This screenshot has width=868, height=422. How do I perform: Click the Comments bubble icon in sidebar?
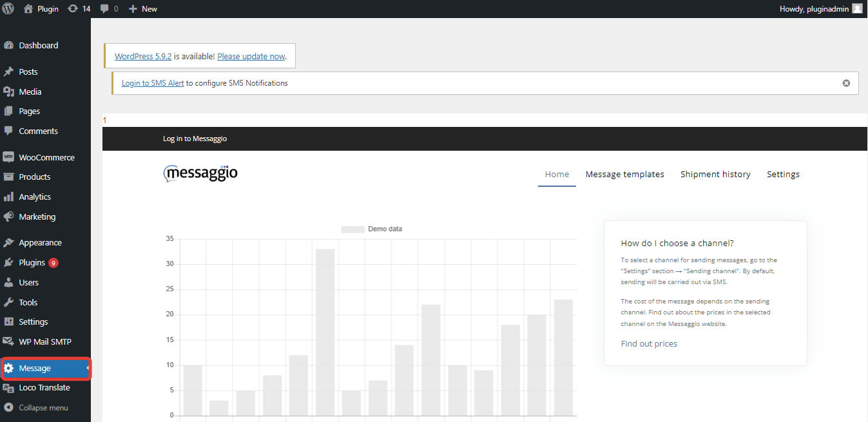click(x=8, y=131)
